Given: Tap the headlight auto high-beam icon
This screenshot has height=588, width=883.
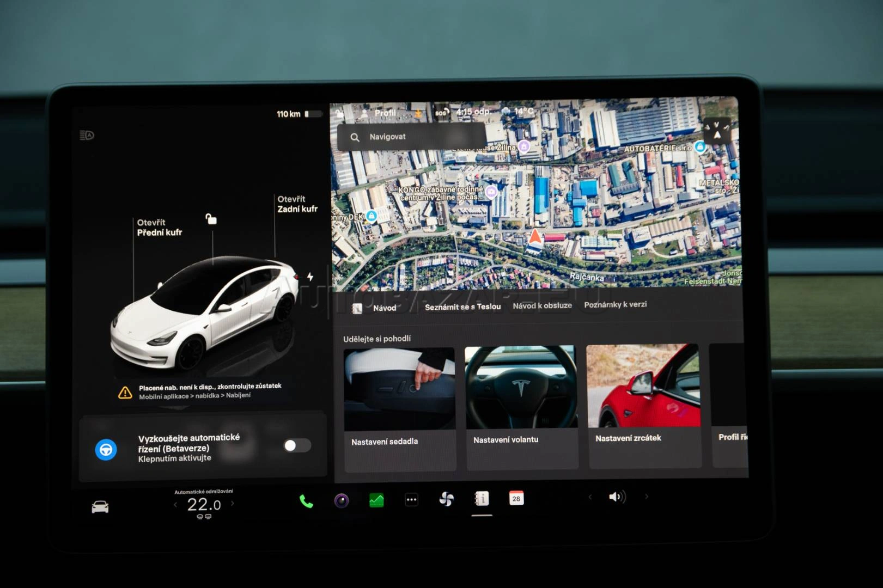Looking at the screenshot, I should coord(87,135).
